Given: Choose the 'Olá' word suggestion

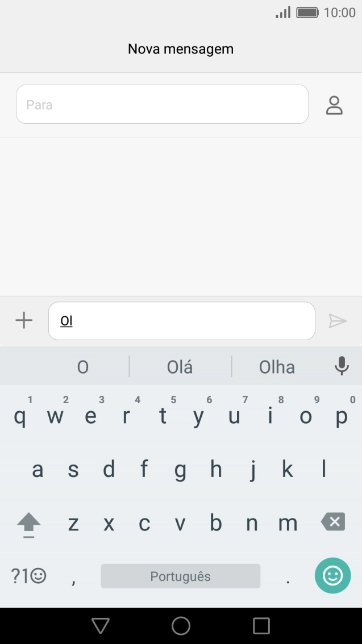Looking at the screenshot, I should (x=180, y=367).
